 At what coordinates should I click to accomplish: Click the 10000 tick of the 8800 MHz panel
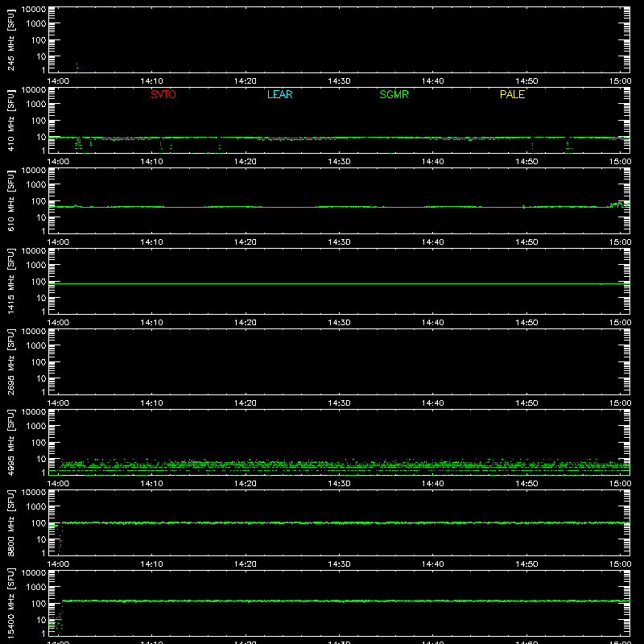click(34, 493)
